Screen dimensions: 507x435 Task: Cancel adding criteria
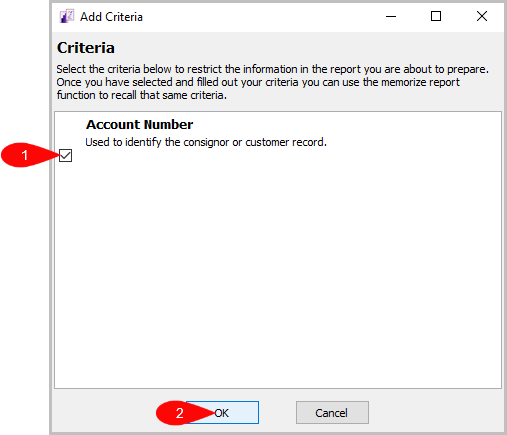(332, 413)
